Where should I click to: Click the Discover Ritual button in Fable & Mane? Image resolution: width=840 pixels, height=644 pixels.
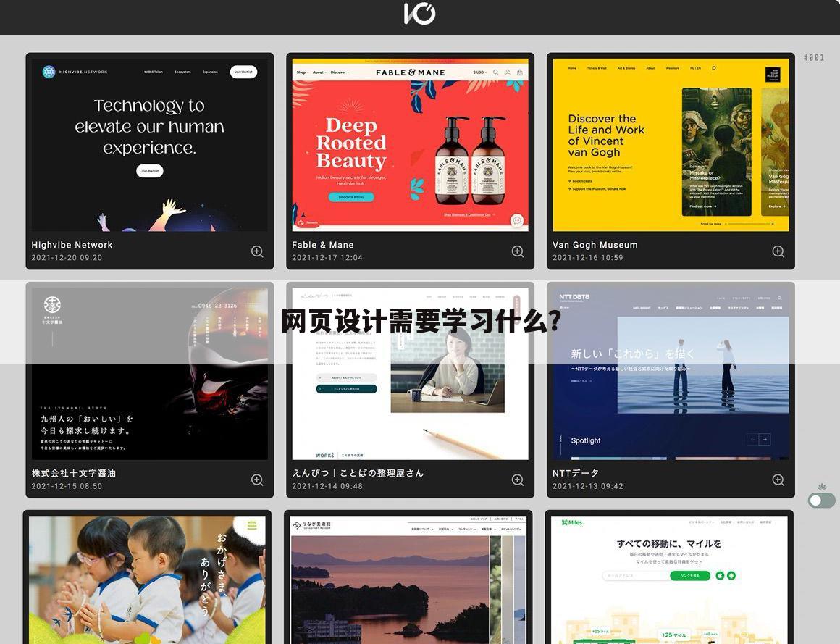click(351, 197)
